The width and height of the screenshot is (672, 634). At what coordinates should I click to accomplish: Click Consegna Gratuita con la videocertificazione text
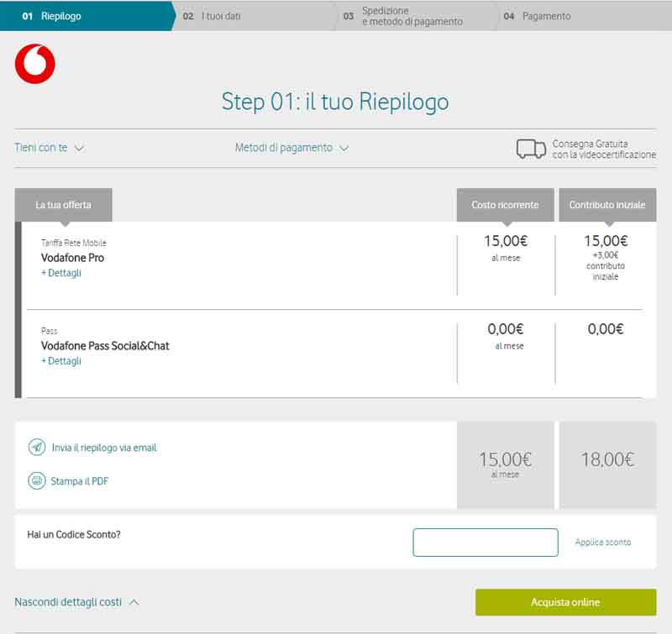click(x=604, y=149)
